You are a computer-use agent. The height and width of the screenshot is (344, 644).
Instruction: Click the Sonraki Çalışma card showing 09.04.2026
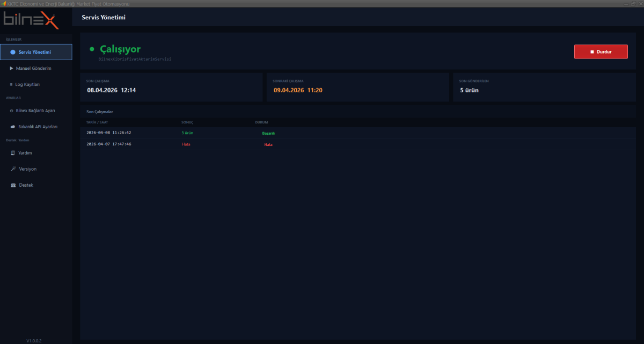pos(357,87)
